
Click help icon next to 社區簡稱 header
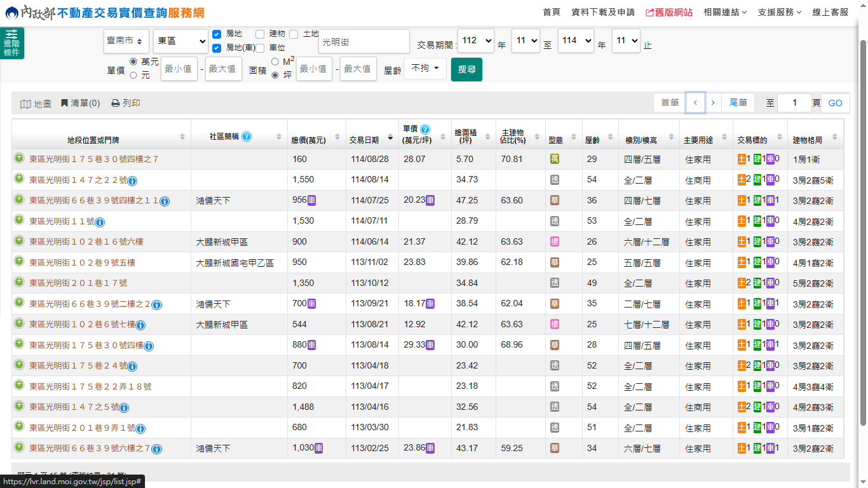[246, 136]
